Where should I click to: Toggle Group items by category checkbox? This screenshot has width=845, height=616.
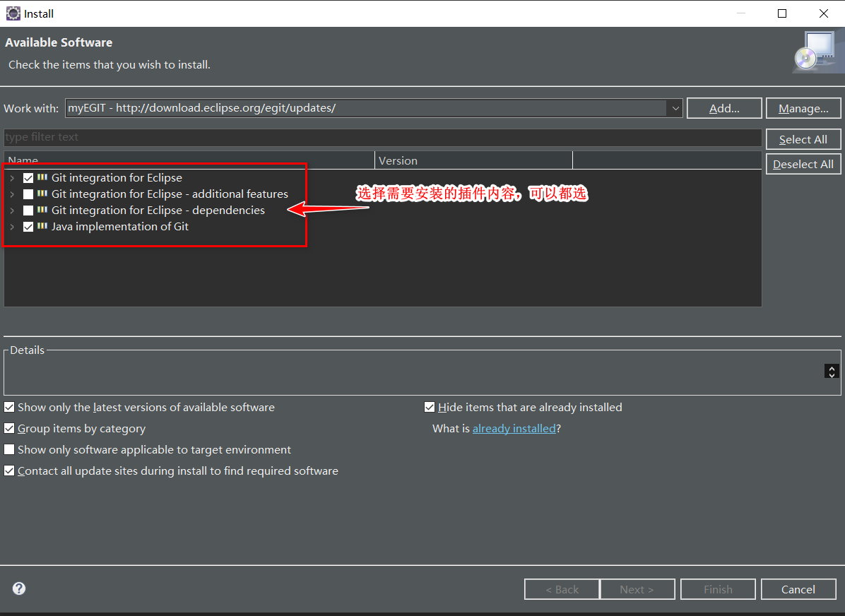9,428
